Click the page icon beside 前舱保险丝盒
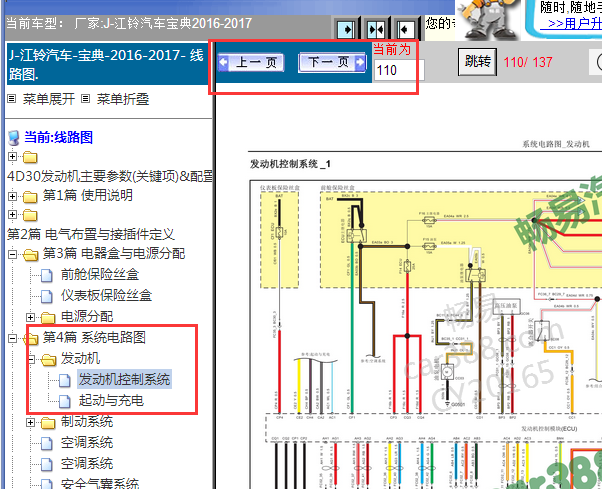This screenshot has width=602, height=489. (x=46, y=275)
